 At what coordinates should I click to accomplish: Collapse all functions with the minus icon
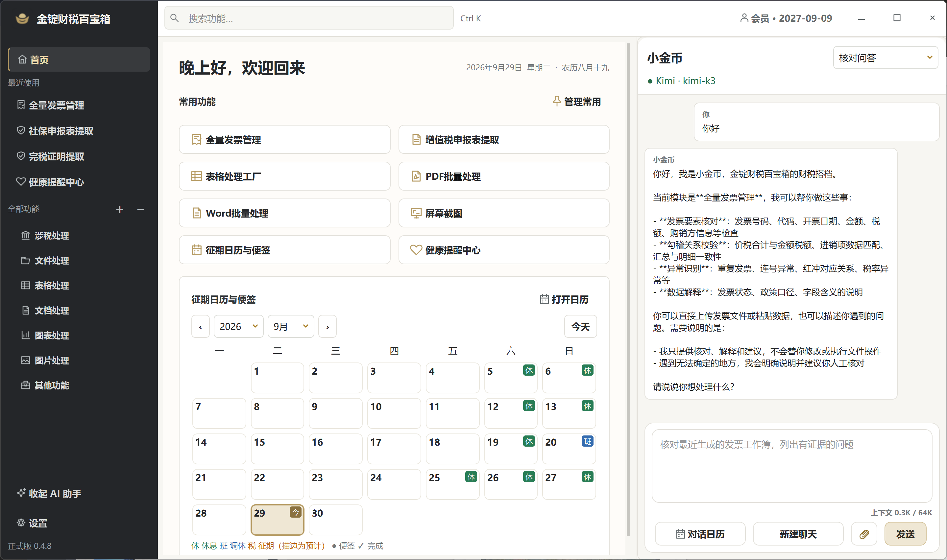pyautogui.click(x=141, y=209)
